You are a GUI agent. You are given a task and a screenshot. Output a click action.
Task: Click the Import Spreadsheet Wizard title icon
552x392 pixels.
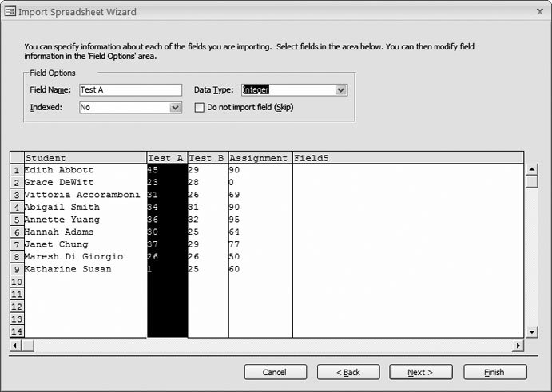coord(10,12)
